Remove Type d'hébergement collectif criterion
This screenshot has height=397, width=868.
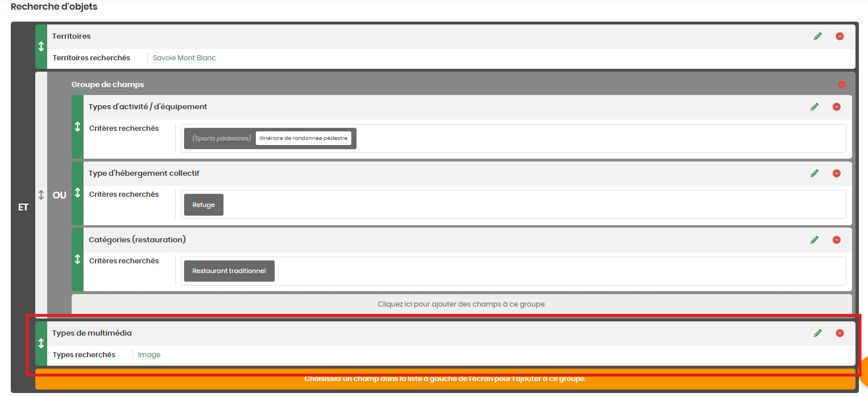[836, 173]
